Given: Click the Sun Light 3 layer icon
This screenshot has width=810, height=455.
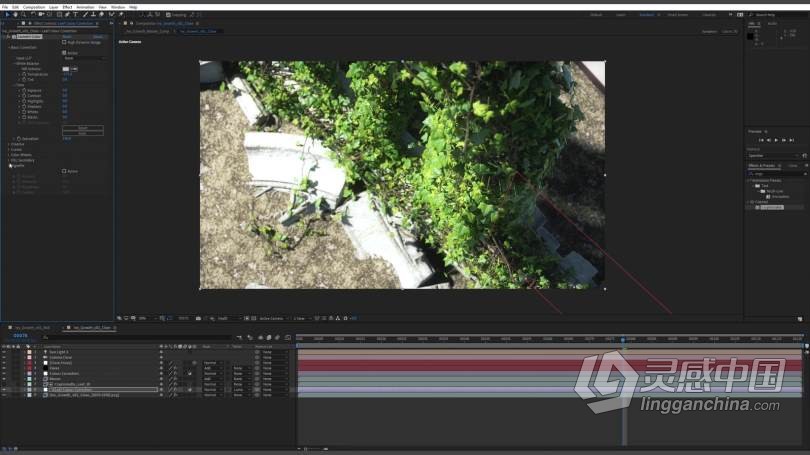Looking at the screenshot, I should point(44,352).
